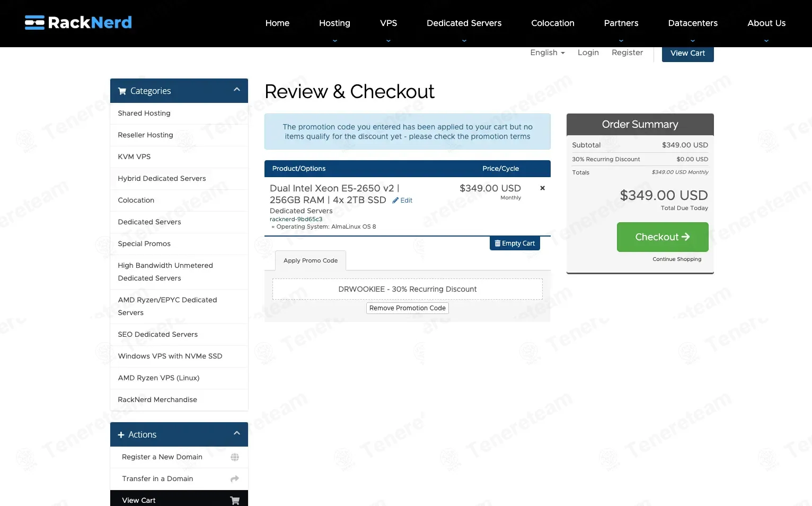Open AMD Ryzen VPS (Linux) category
The image size is (812, 506).
pos(179,378)
